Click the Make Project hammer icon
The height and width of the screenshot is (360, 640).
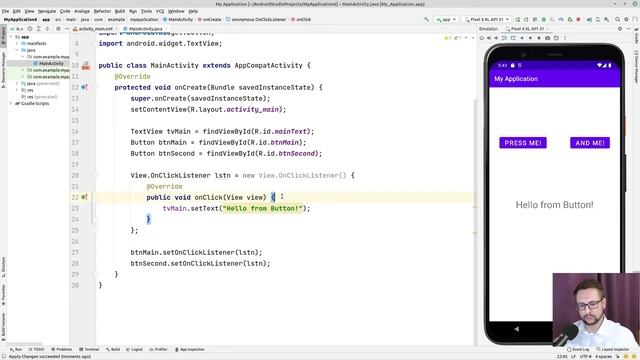click(427, 19)
